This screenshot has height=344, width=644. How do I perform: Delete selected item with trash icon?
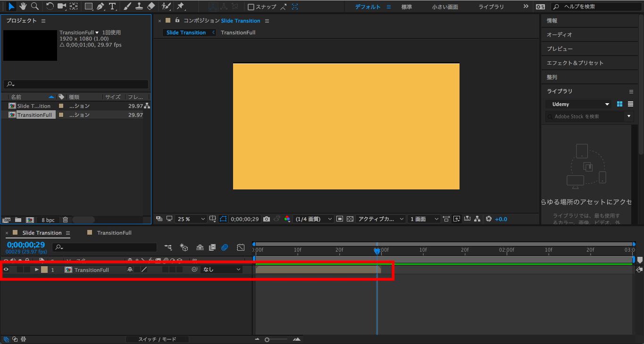(x=66, y=220)
